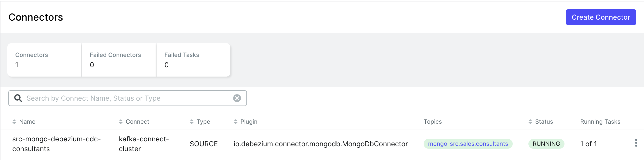644x160 pixels.
Task: Click the MongoDbConnector plugin cell
Action: (x=321, y=144)
